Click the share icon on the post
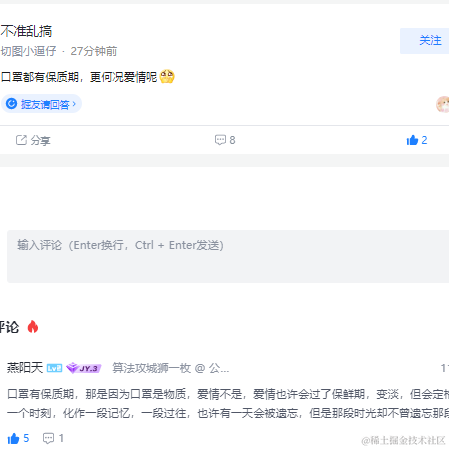The height and width of the screenshot is (449, 449). coord(21,140)
